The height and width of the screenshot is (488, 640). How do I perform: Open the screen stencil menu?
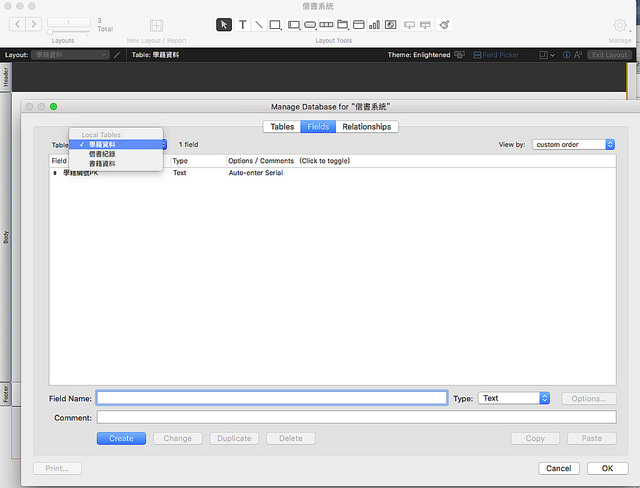point(547,55)
